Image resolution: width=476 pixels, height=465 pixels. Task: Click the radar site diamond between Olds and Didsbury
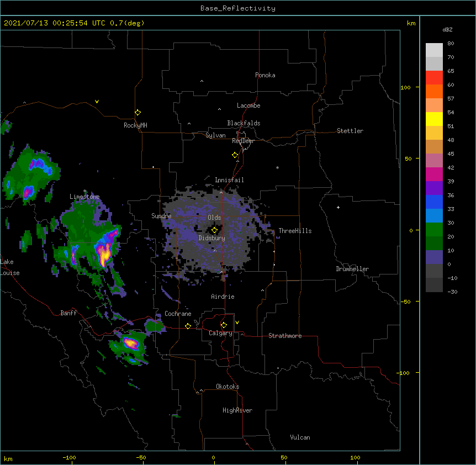(x=214, y=230)
